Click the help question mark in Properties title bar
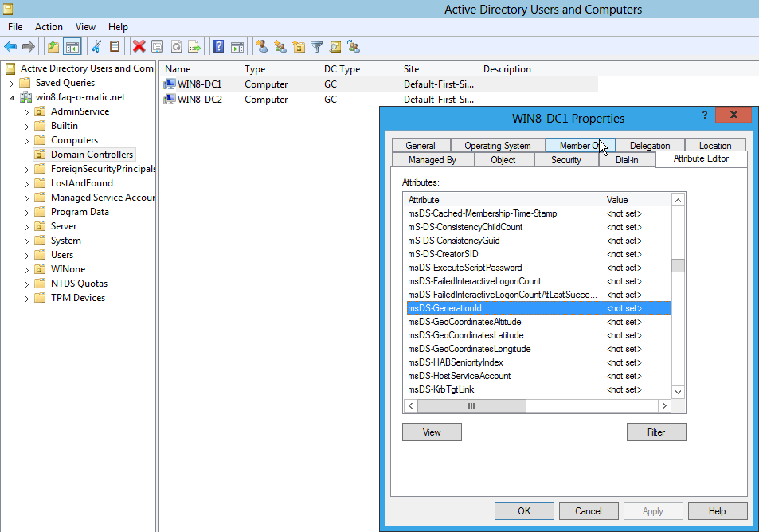 [705, 115]
